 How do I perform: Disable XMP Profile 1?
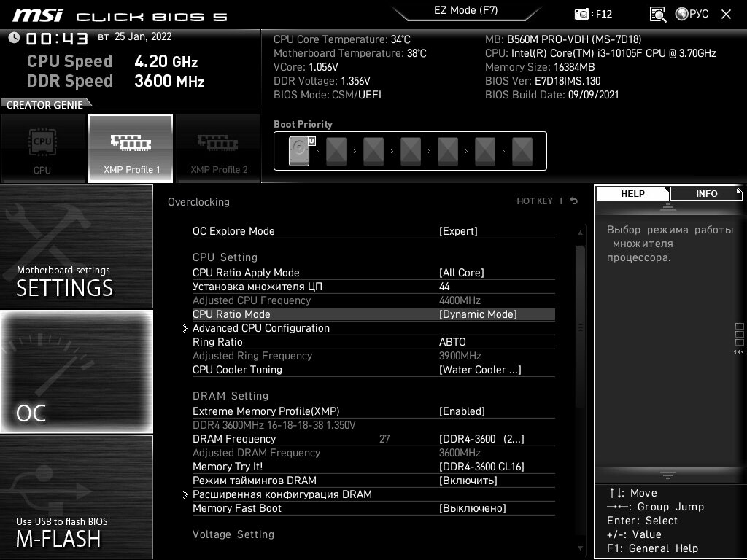[x=131, y=149]
